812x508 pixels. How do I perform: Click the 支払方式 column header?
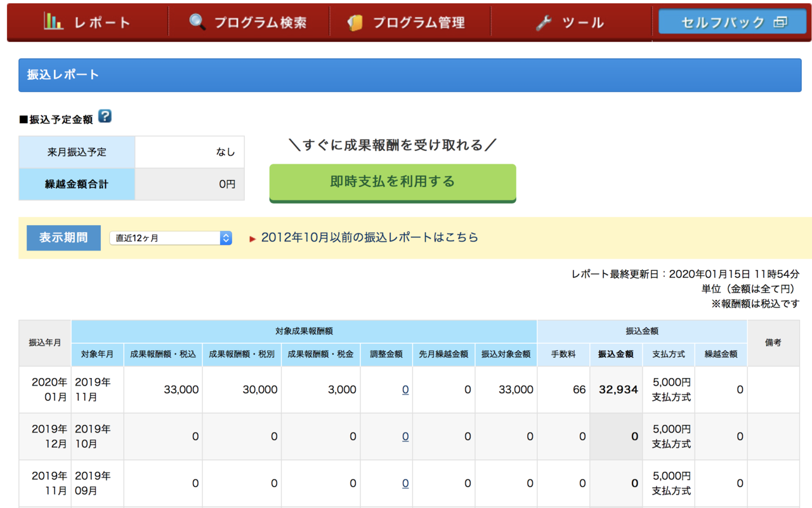coord(669,355)
